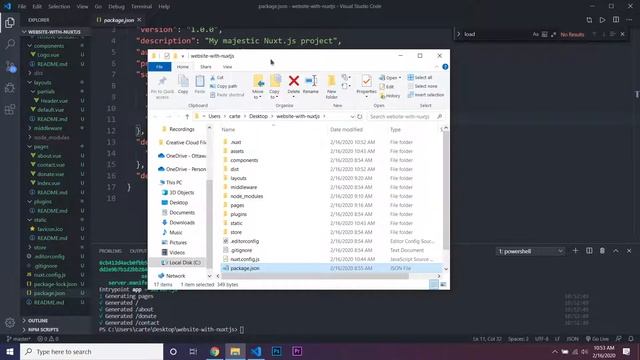Click the Search website-with-nuxtjs field
The height and width of the screenshot is (360, 640).
pos(405,117)
